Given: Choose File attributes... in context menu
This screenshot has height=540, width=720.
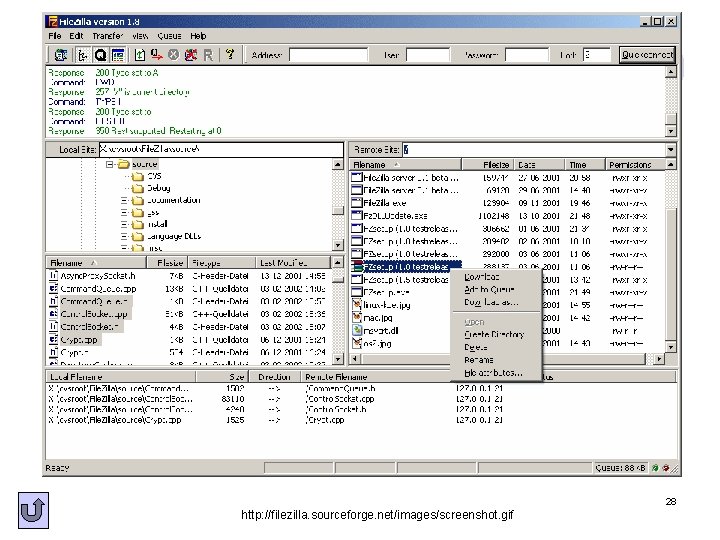Looking at the screenshot, I should coord(496,373).
